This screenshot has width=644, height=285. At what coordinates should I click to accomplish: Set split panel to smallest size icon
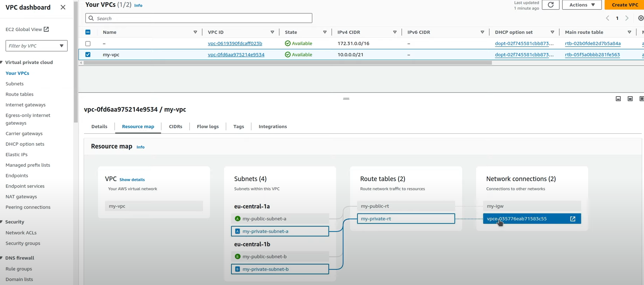[618, 99]
